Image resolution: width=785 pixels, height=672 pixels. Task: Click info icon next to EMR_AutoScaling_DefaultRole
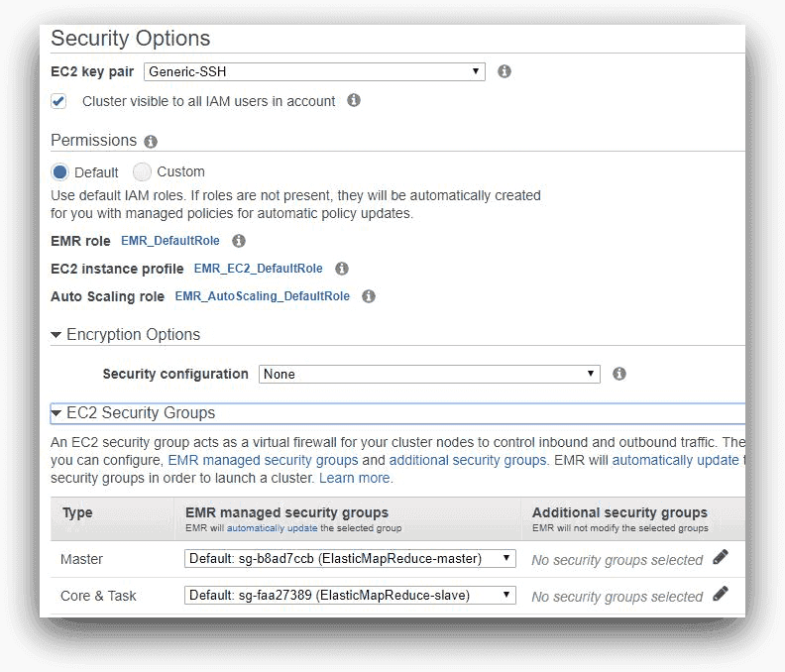tap(369, 296)
